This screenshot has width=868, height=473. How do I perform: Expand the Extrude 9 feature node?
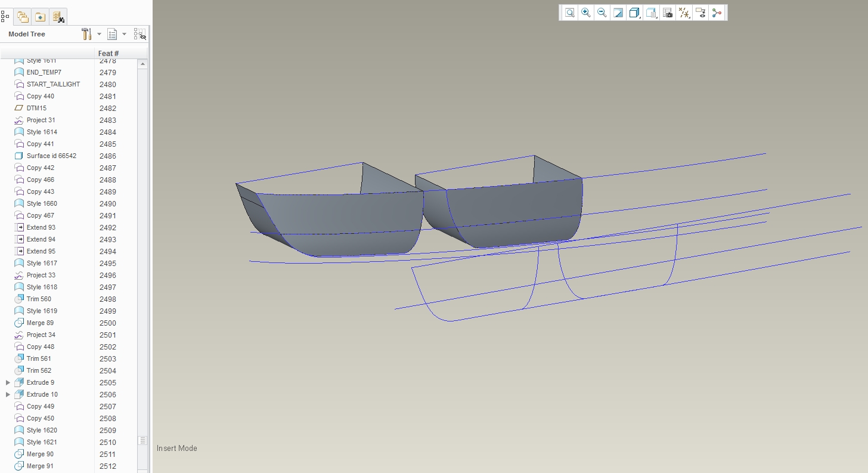tap(8, 382)
